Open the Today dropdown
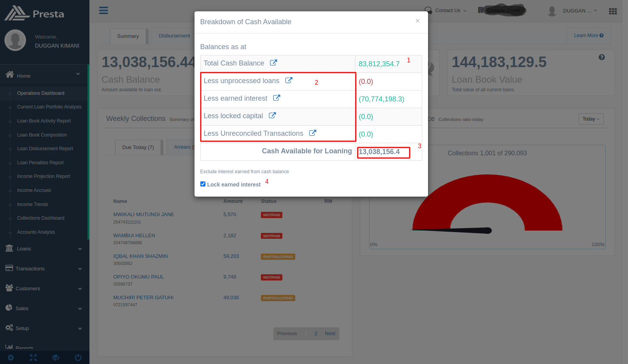Screen dimensions: 628x364 point(591,119)
